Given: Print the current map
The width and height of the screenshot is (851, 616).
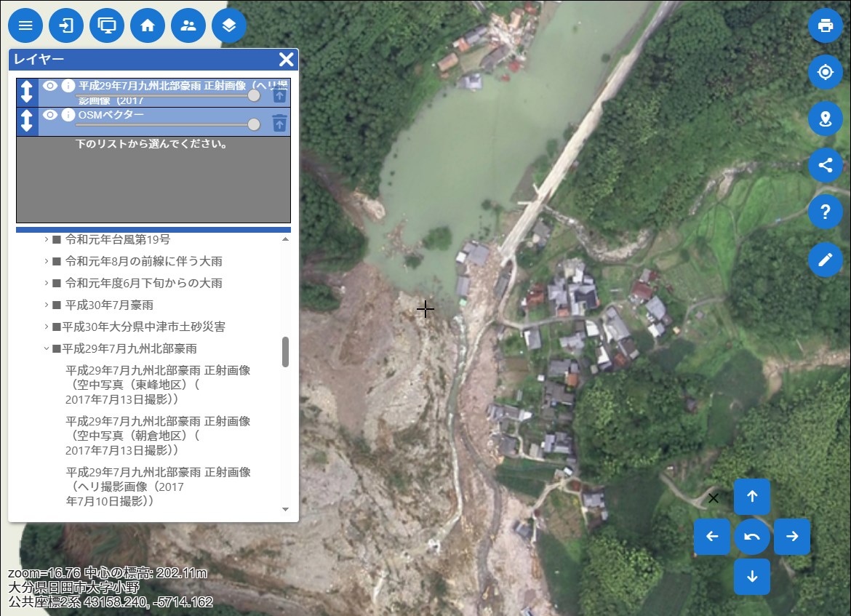Looking at the screenshot, I should pos(825,26).
